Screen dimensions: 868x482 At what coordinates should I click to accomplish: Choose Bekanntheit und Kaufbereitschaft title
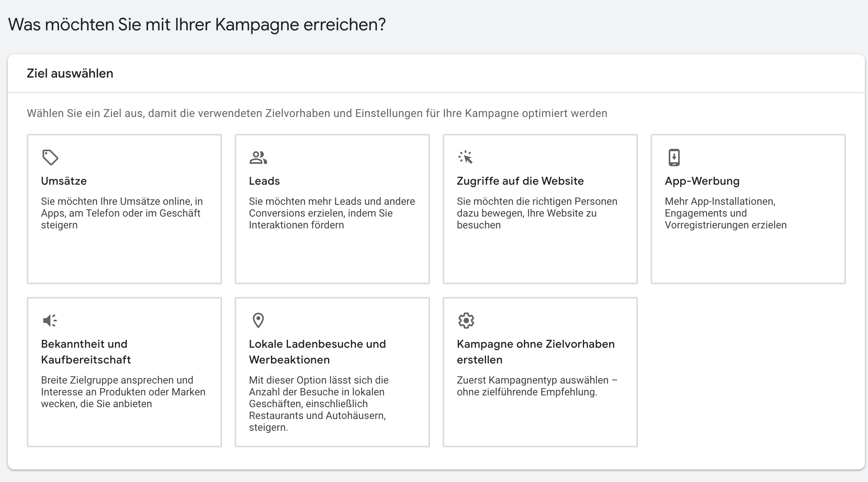coord(86,352)
